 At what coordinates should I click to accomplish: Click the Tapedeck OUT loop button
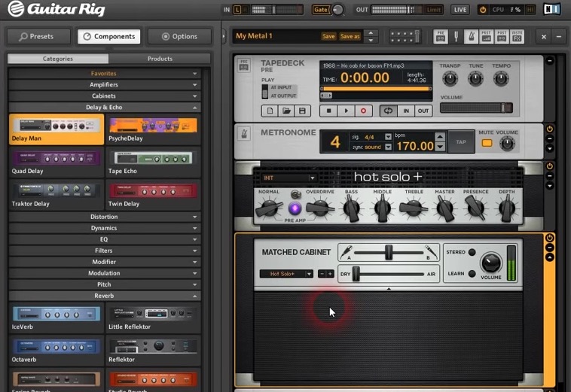click(x=423, y=111)
